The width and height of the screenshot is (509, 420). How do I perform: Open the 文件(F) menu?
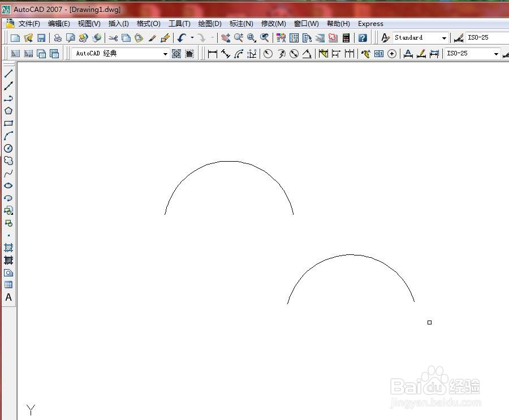[x=29, y=24]
